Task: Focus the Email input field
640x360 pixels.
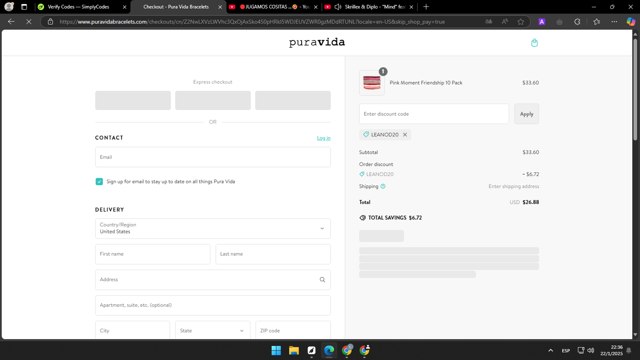Action: (x=213, y=157)
